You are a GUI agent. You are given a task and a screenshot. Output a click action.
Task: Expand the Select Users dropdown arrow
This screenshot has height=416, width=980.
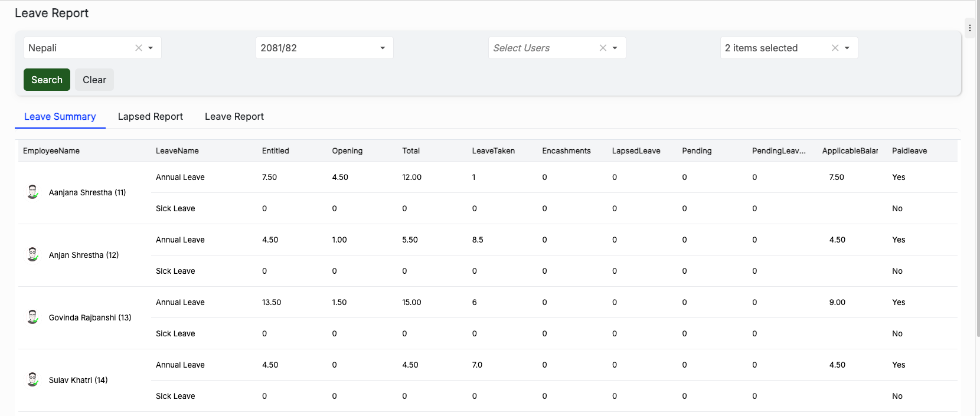click(615, 48)
